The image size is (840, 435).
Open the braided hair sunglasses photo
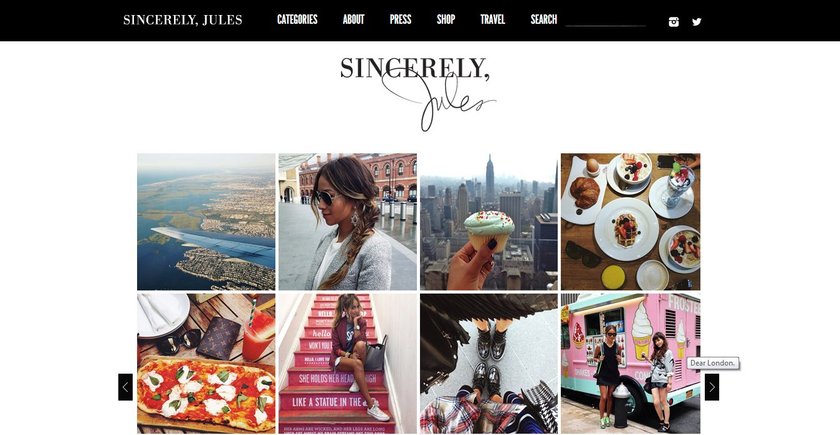tap(348, 222)
